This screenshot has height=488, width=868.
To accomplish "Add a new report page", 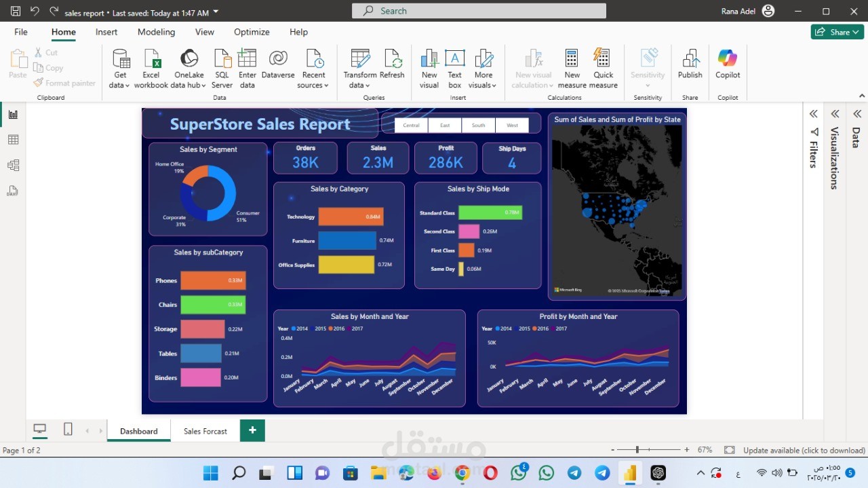I will [252, 430].
